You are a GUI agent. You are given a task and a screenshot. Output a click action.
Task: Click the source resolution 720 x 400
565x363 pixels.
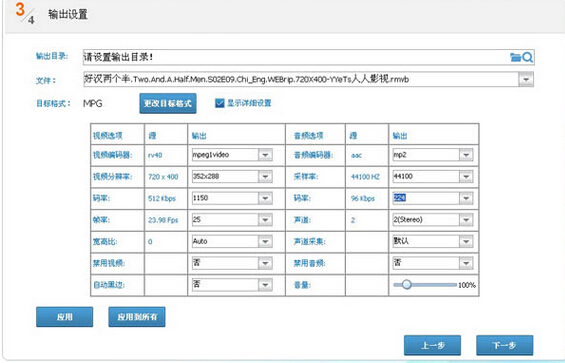163,177
